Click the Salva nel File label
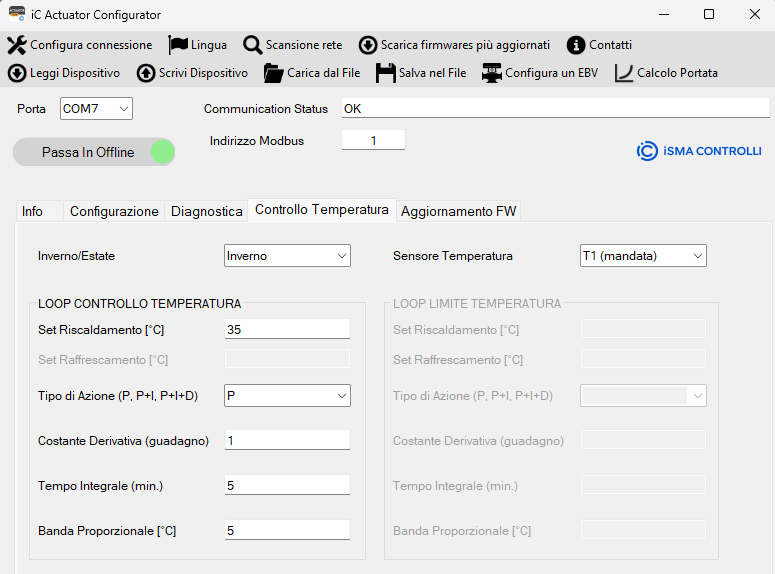 click(x=432, y=73)
